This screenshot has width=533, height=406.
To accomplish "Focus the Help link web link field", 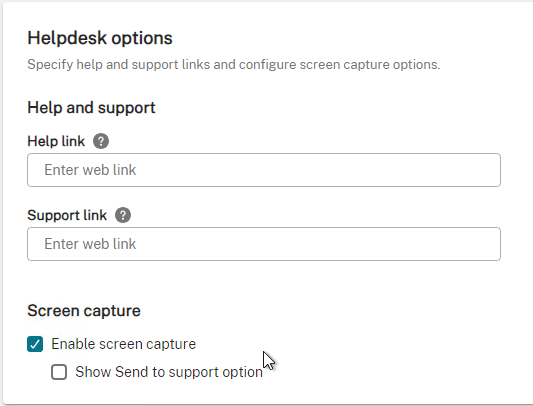I will 264,170.
